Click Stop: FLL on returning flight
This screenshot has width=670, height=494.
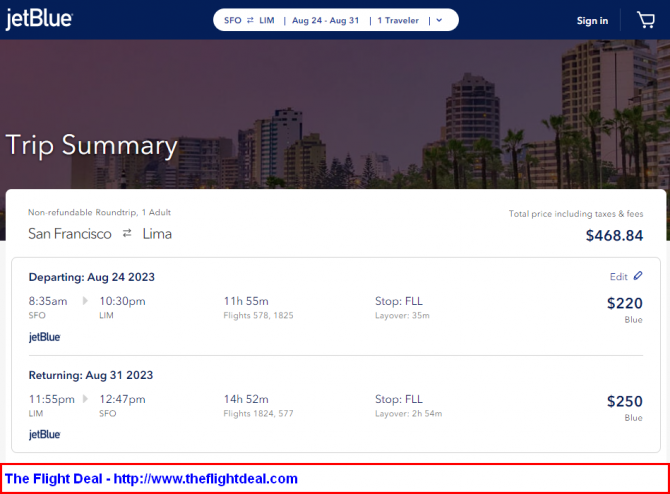pyautogui.click(x=399, y=399)
